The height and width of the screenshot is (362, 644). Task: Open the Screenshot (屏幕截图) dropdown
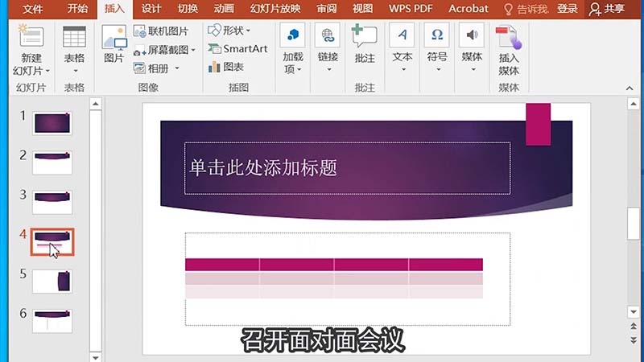click(x=165, y=50)
